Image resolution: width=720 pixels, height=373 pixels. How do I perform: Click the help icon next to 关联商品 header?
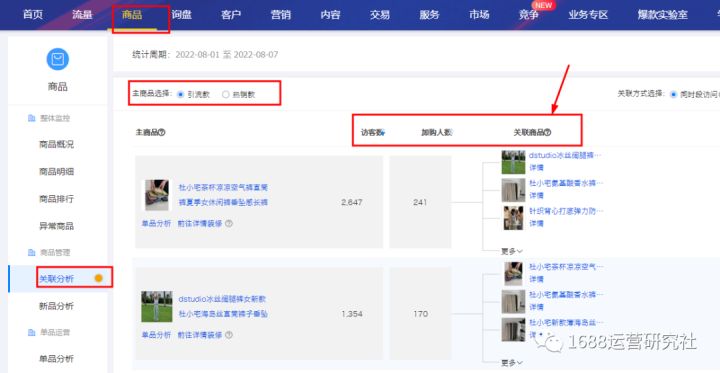(547, 132)
